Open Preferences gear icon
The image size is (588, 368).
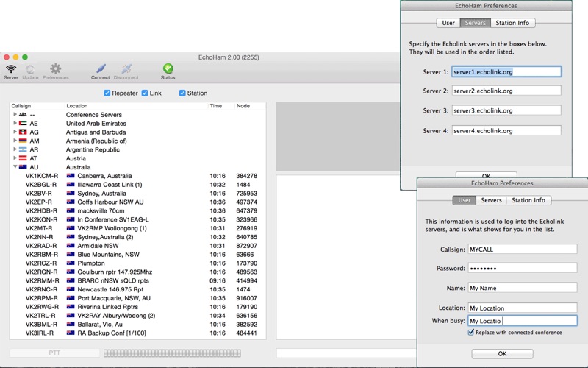tap(56, 68)
